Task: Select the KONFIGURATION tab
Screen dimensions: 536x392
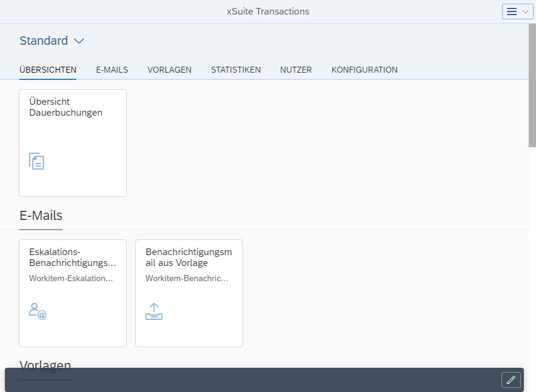Action: tap(364, 70)
